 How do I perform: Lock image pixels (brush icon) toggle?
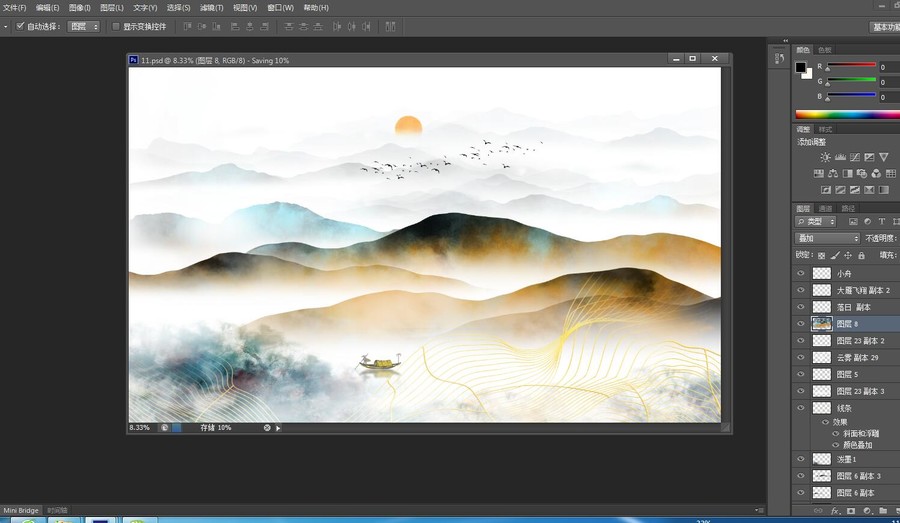[x=835, y=255]
